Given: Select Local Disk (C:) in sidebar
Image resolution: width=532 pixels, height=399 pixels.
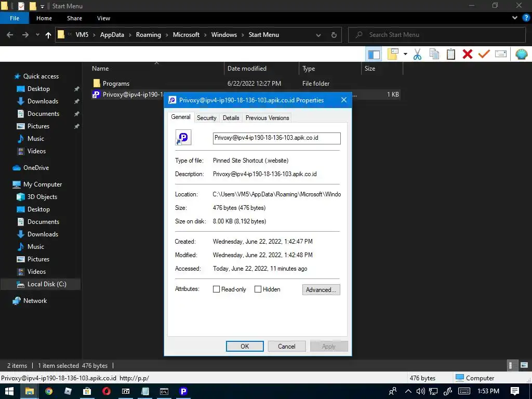Looking at the screenshot, I should [x=41, y=284].
